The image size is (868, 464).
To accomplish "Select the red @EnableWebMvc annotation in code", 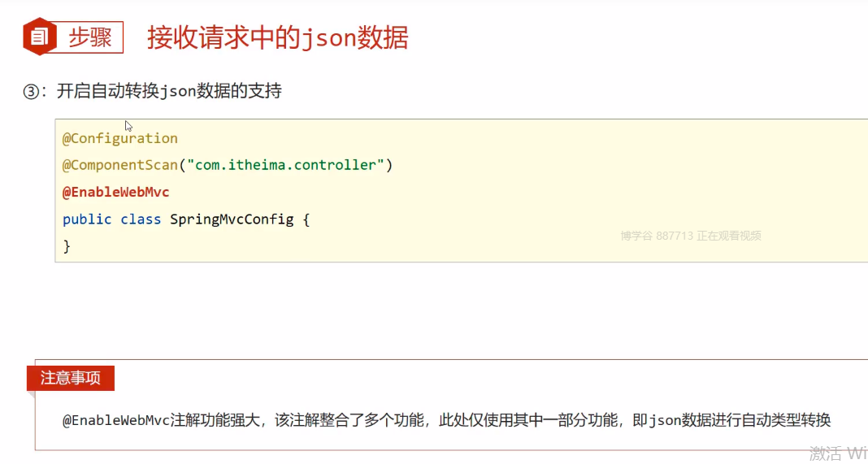I will 116,192.
